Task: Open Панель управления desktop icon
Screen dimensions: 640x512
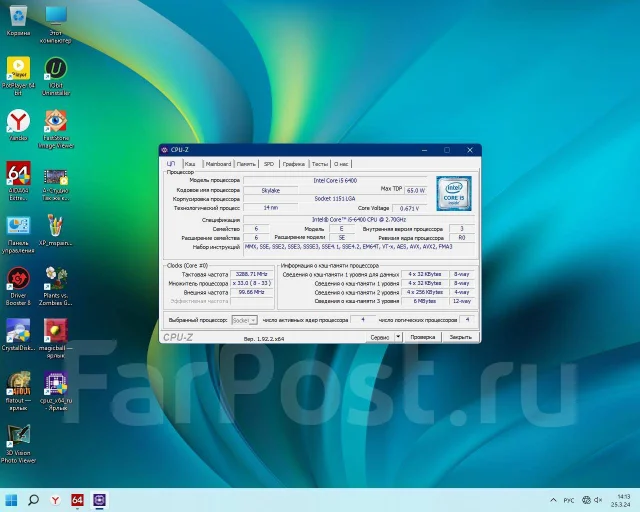Action: click(18, 234)
